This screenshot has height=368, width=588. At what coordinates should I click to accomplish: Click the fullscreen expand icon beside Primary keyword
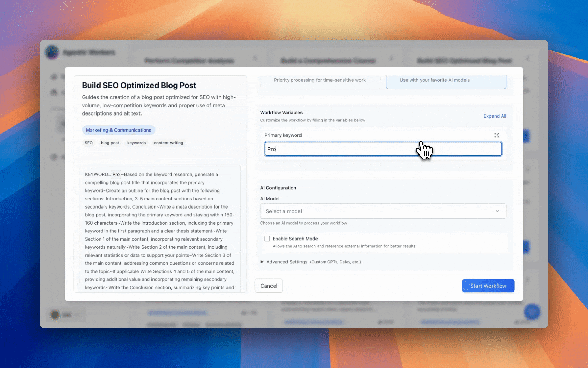click(x=497, y=135)
